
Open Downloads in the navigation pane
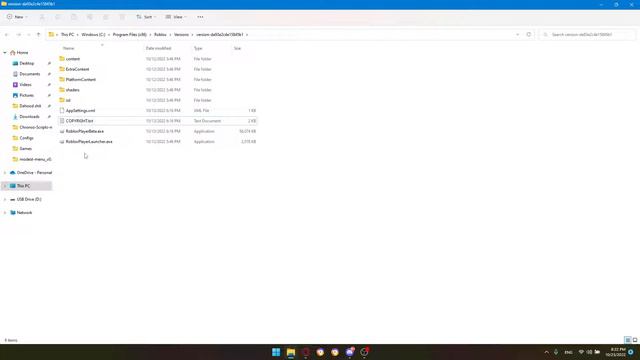coord(29,116)
